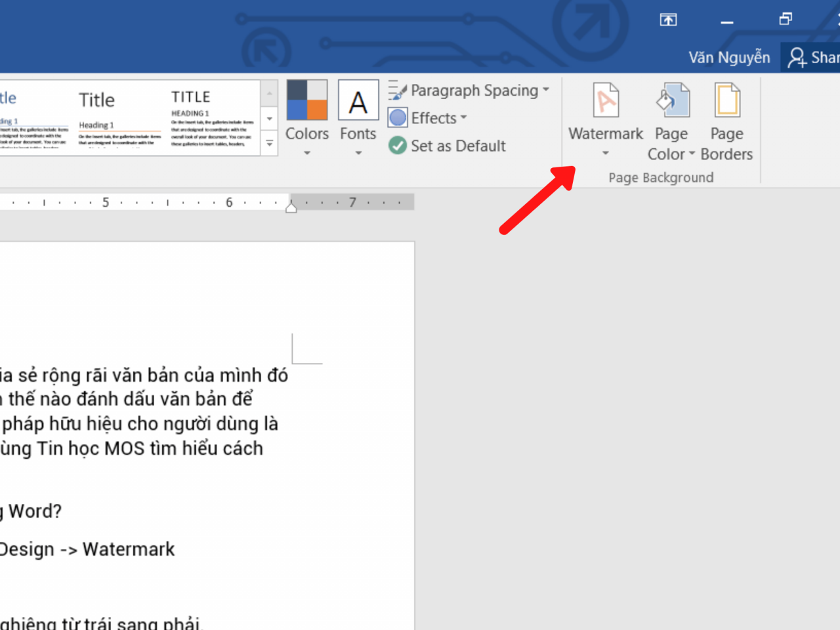Expand the Page Color dropdown arrow
Image resolution: width=840 pixels, height=630 pixels.
point(692,154)
